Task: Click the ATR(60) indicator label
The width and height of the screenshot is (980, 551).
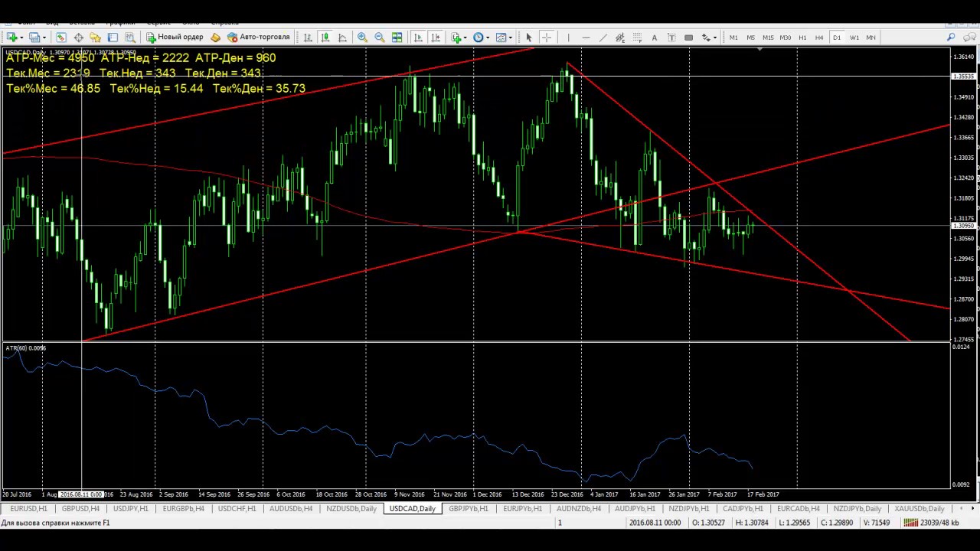Action: [x=26, y=348]
